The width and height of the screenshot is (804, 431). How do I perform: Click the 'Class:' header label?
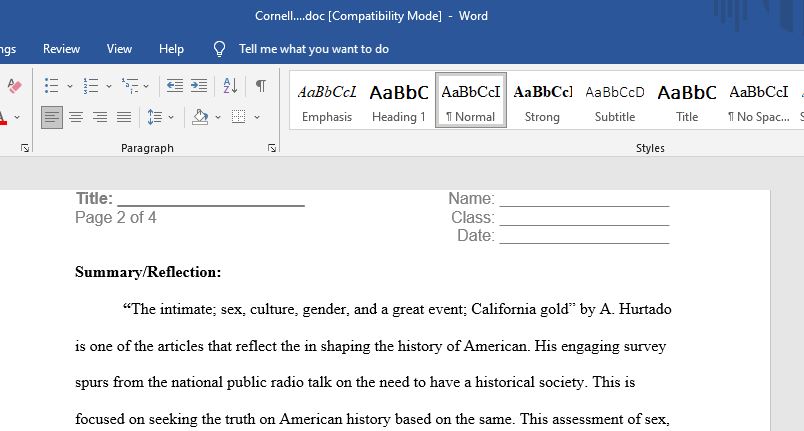pos(473,217)
